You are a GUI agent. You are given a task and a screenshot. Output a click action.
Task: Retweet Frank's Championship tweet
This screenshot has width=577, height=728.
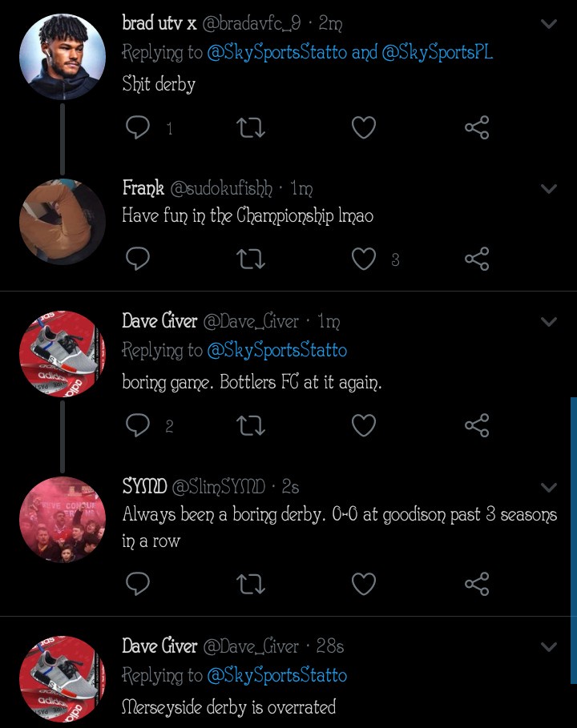(251, 259)
